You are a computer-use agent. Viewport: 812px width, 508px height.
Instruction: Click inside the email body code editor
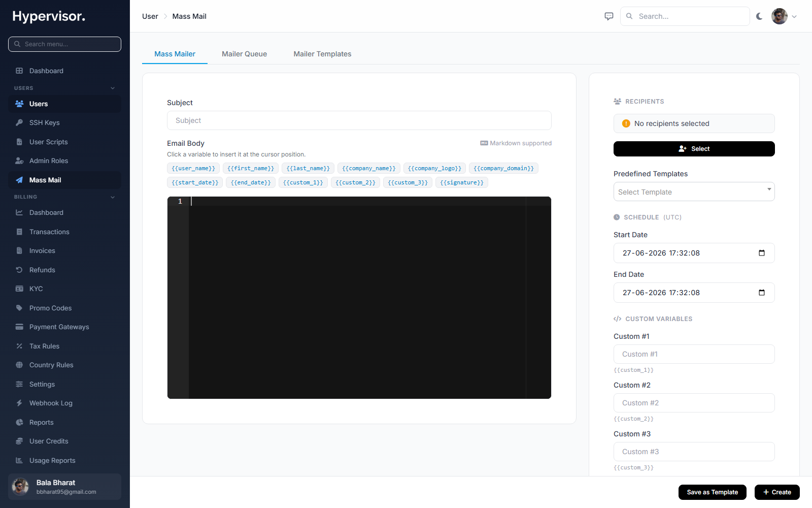pos(359,298)
